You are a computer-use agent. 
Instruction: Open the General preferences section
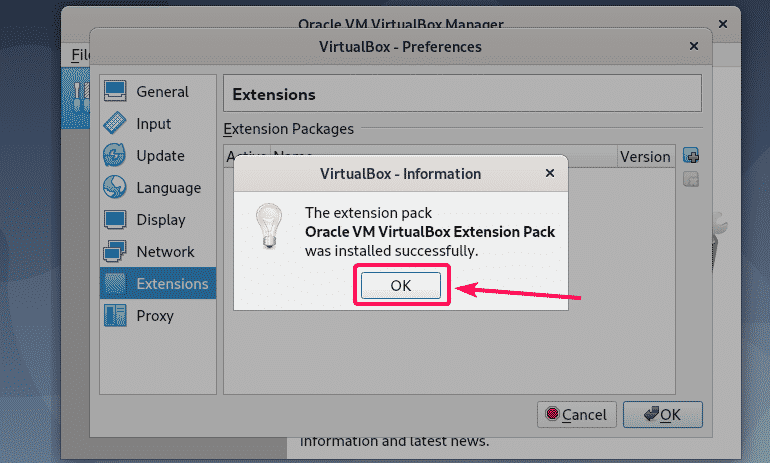click(160, 92)
